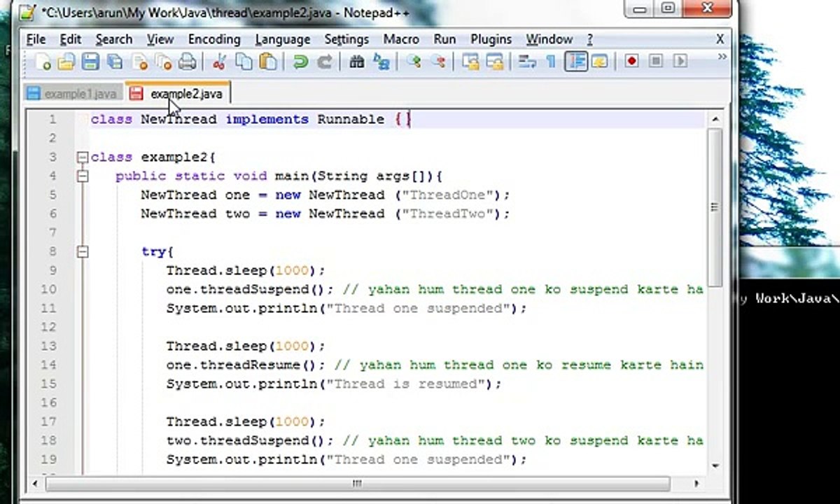Undo the last edit with green arrow
This screenshot has height=504, width=840.
(300, 62)
